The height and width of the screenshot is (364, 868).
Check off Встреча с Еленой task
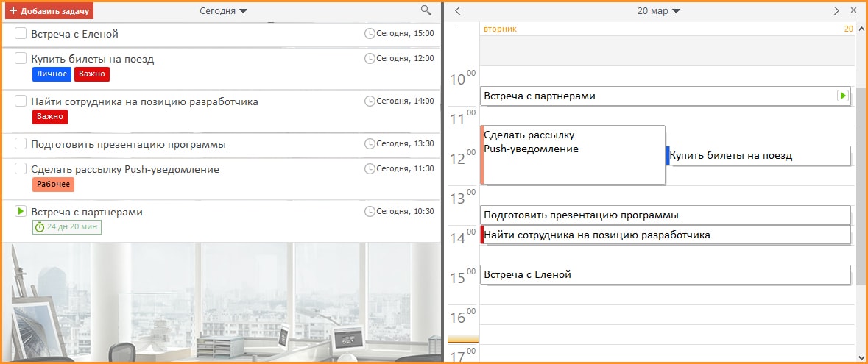click(x=21, y=34)
